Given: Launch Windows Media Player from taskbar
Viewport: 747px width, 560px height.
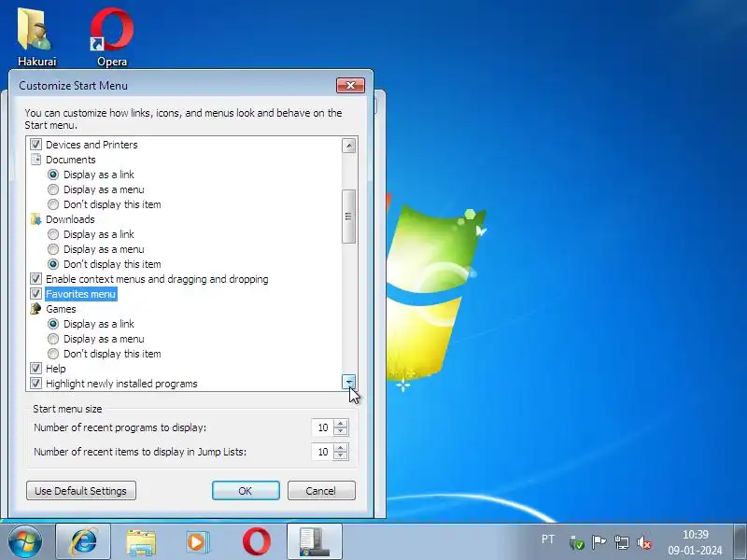Looking at the screenshot, I should pyautogui.click(x=198, y=542).
